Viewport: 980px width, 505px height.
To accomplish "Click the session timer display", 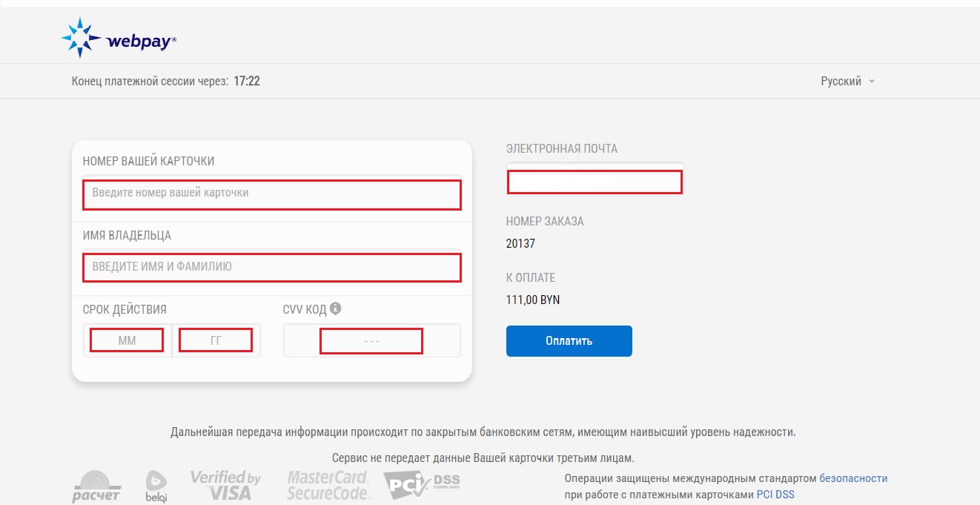I will [248, 80].
